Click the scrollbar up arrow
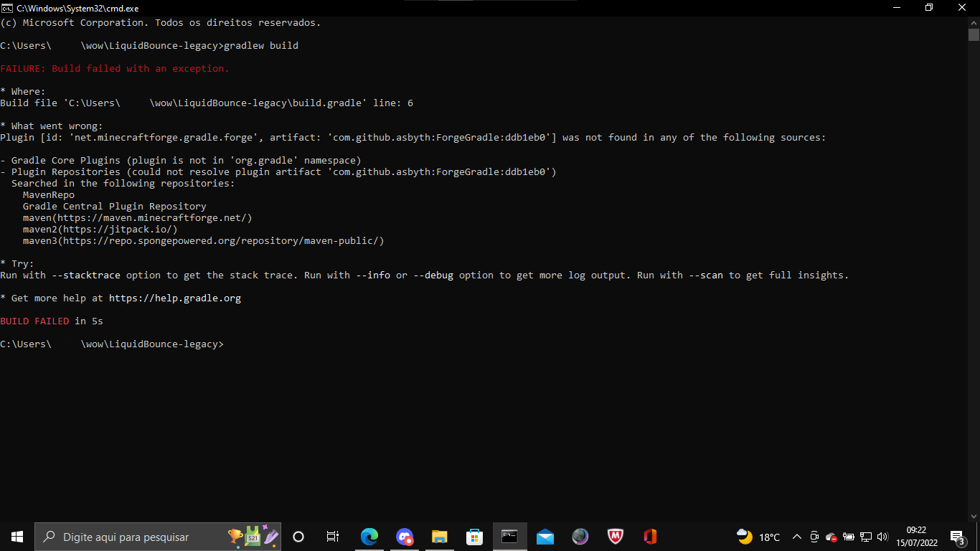 click(x=974, y=22)
